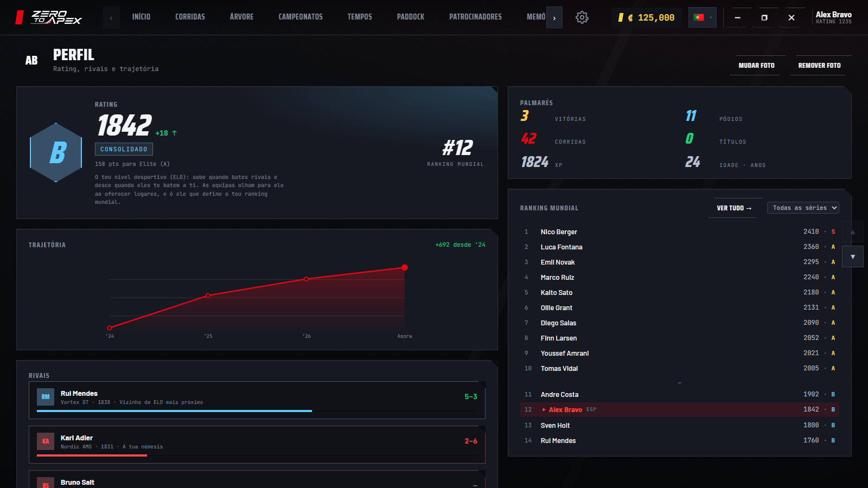Switch to the Árvore tab
This screenshot has width=868, height=488.
tap(241, 17)
